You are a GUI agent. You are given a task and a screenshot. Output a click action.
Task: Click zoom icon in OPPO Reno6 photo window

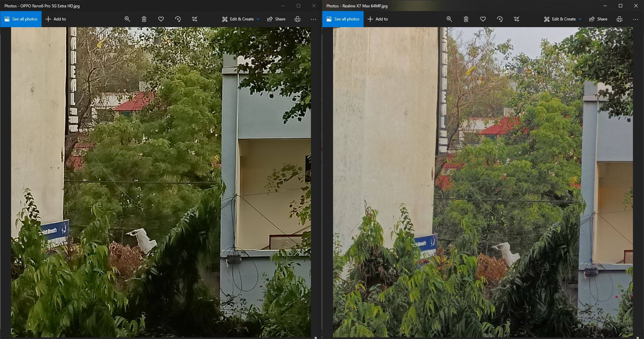point(127,19)
